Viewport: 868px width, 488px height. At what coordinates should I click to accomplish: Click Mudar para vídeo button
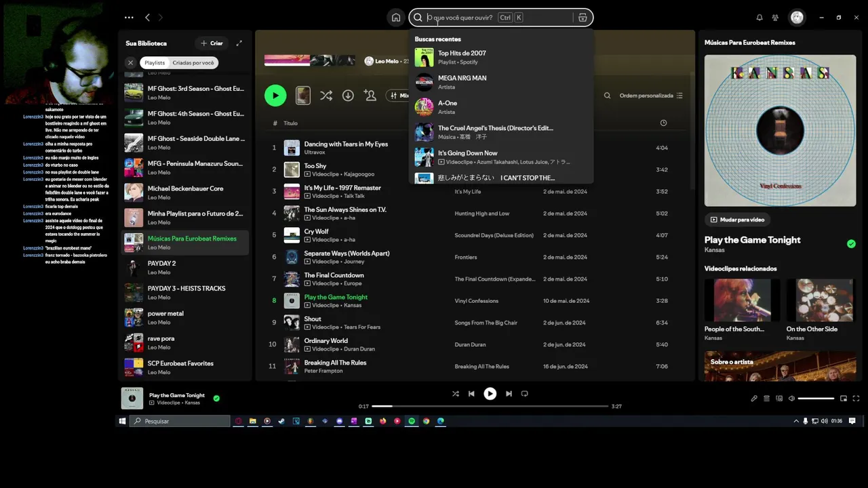coord(737,220)
